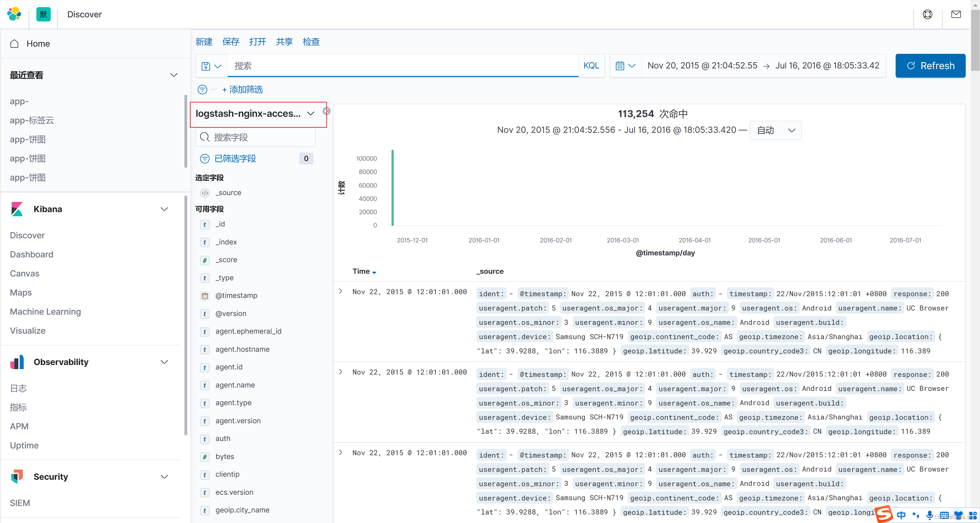Click the Security shield icon in the sidebar
Screen dimensions: 980x523
point(17,477)
